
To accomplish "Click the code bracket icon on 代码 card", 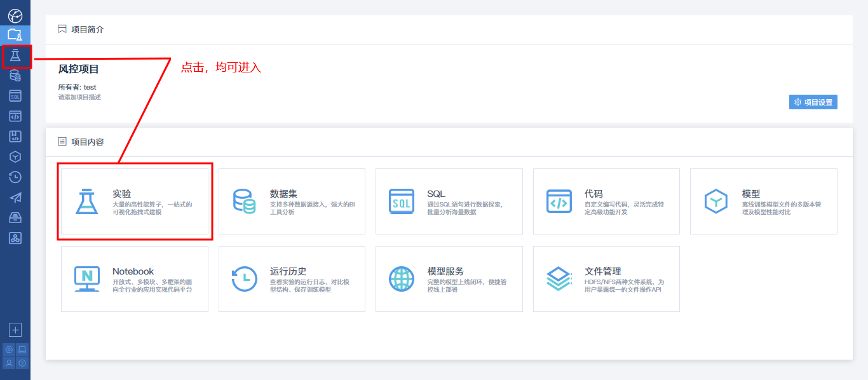I will click(x=559, y=201).
